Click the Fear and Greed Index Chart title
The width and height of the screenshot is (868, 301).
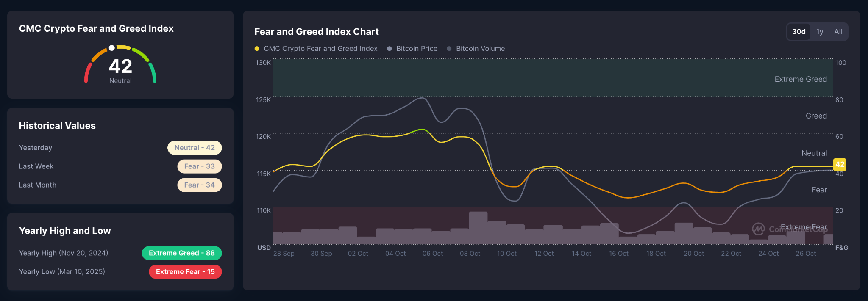[x=317, y=32]
